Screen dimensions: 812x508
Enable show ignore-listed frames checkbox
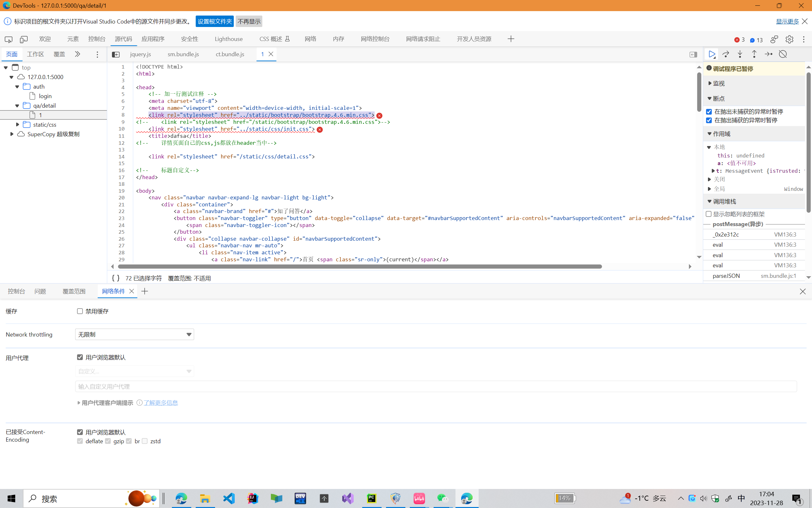pyautogui.click(x=709, y=214)
